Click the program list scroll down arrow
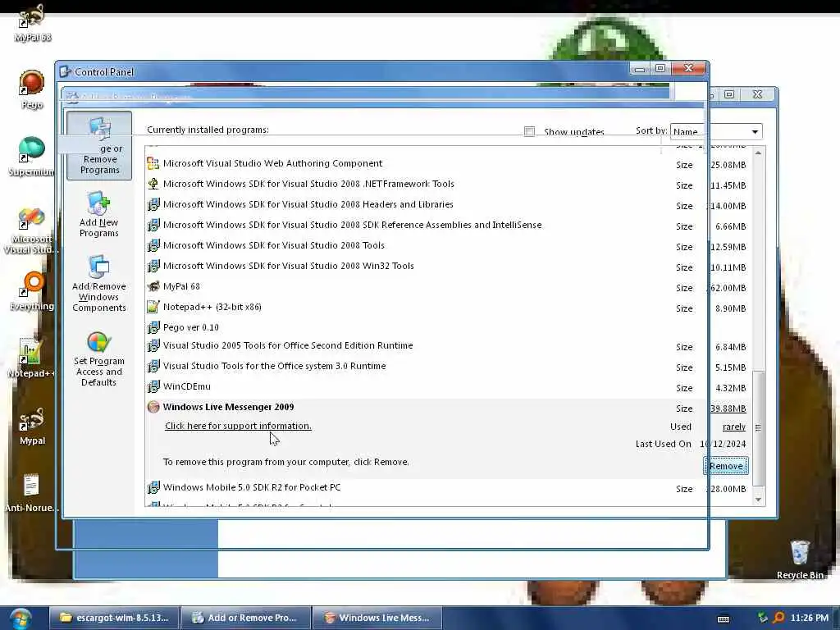This screenshot has height=630, width=840. pyautogui.click(x=758, y=500)
